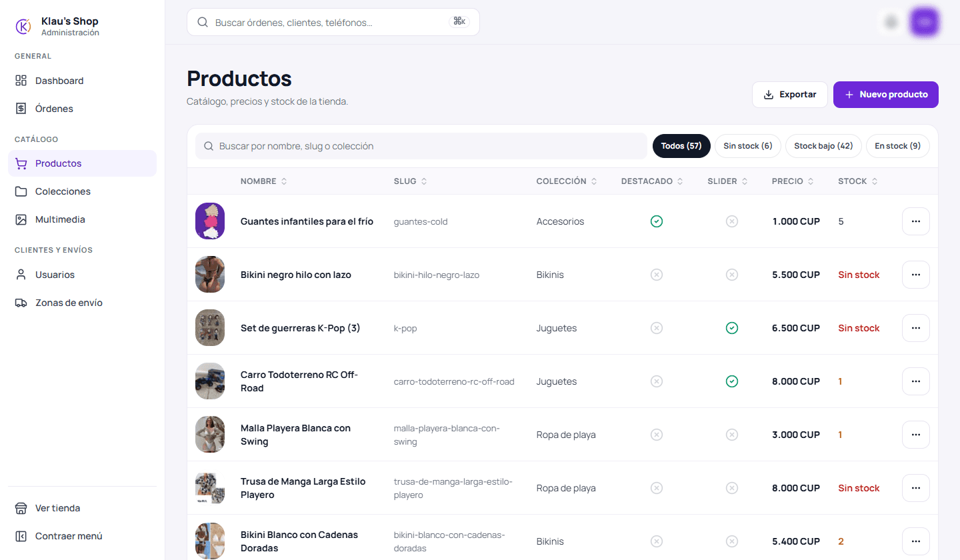Click the plus icon on Nuevo producto
This screenshot has height=560, width=960.
pos(849,95)
